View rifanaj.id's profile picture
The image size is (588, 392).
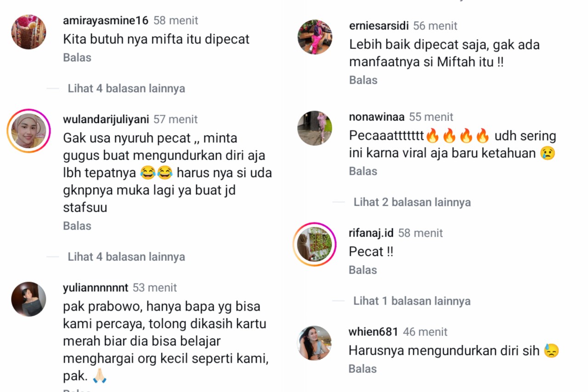coord(315,244)
